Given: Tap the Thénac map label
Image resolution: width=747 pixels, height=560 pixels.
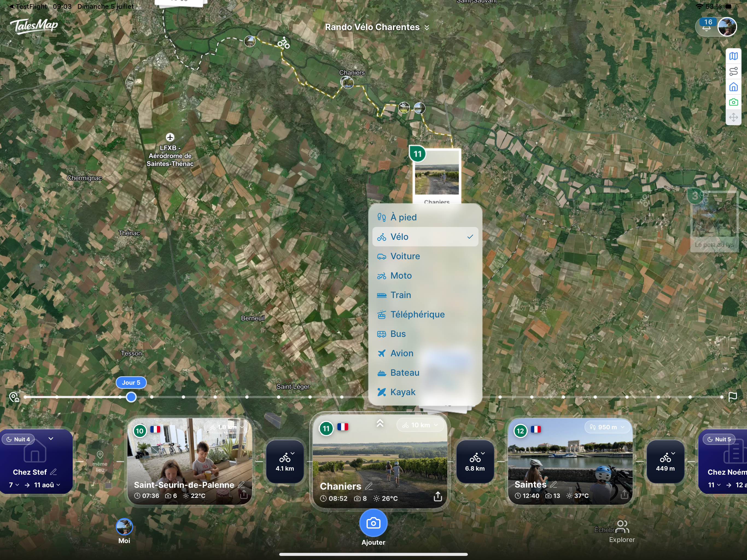Looking at the screenshot, I should [129, 233].
